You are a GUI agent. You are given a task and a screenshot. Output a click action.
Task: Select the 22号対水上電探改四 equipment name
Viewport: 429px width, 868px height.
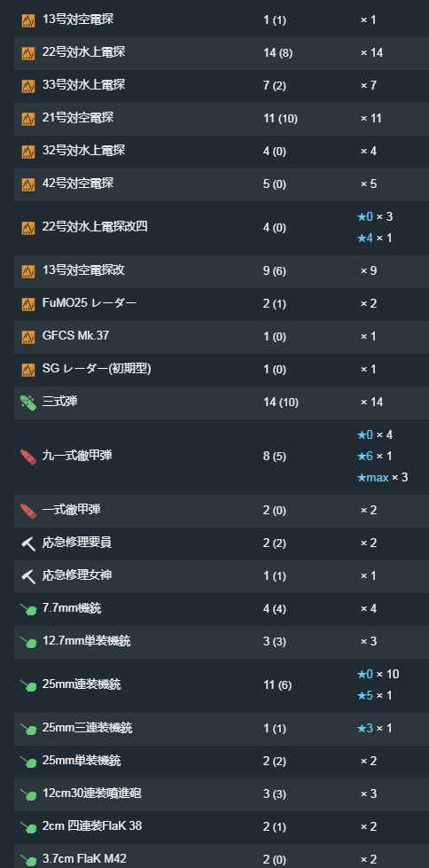95,226
